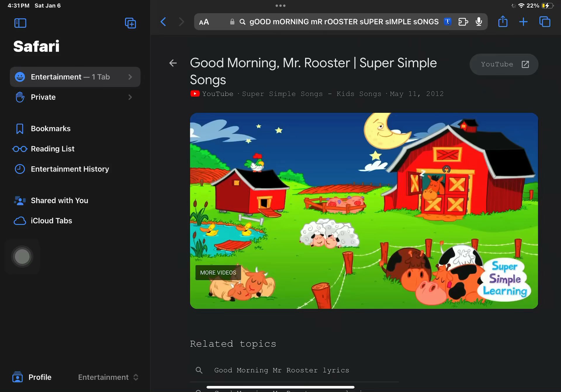This screenshot has height=392, width=561.
Task: Expand the Private tab group chevron
Action: [x=130, y=97]
